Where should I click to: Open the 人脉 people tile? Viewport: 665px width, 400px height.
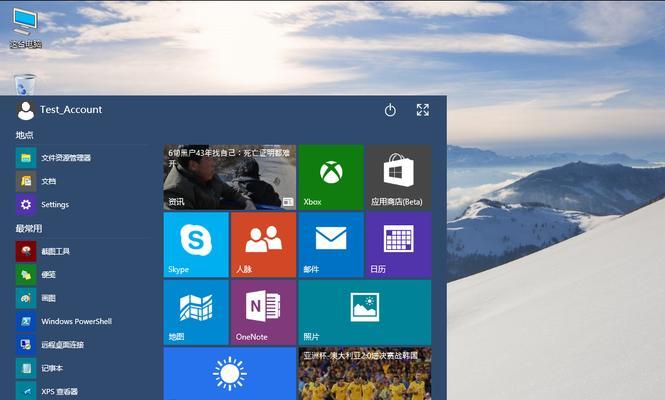(x=263, y=245)
